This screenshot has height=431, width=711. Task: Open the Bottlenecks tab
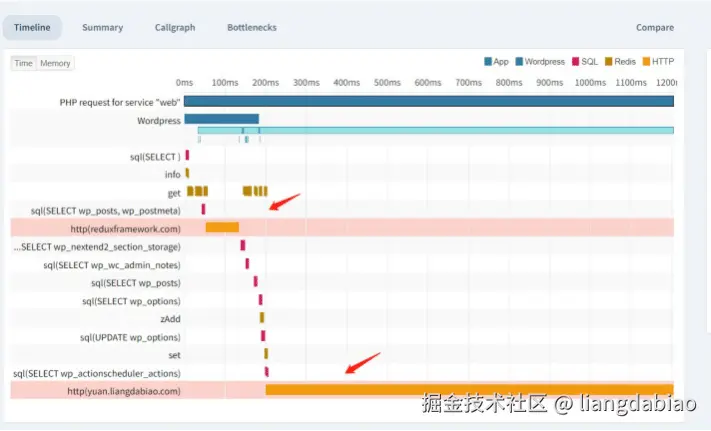point(252,28)
